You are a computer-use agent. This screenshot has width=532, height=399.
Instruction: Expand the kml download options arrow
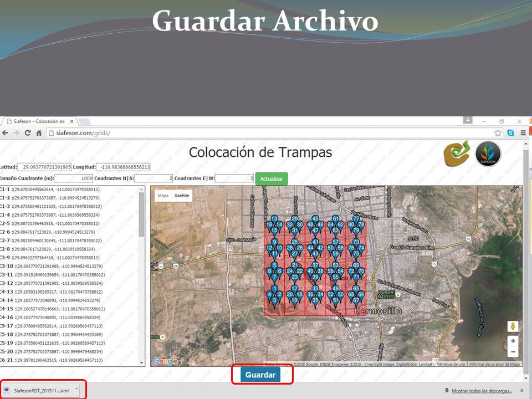pyautogui.click(x=77, y=390)
